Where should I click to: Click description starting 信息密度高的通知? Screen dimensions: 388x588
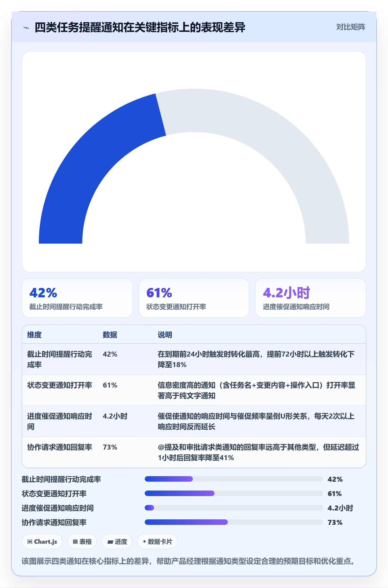tap(256, 390)
